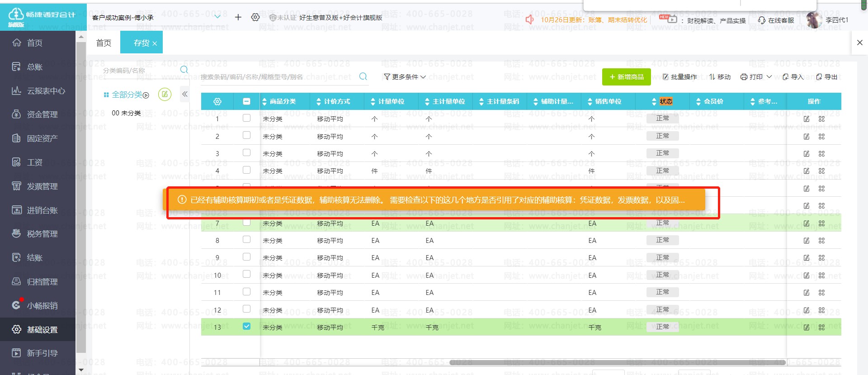Click the more-actions grid icon in row 8
This screenshot has height=375, width=868.
pyautogui.click(x=821, y=241)
